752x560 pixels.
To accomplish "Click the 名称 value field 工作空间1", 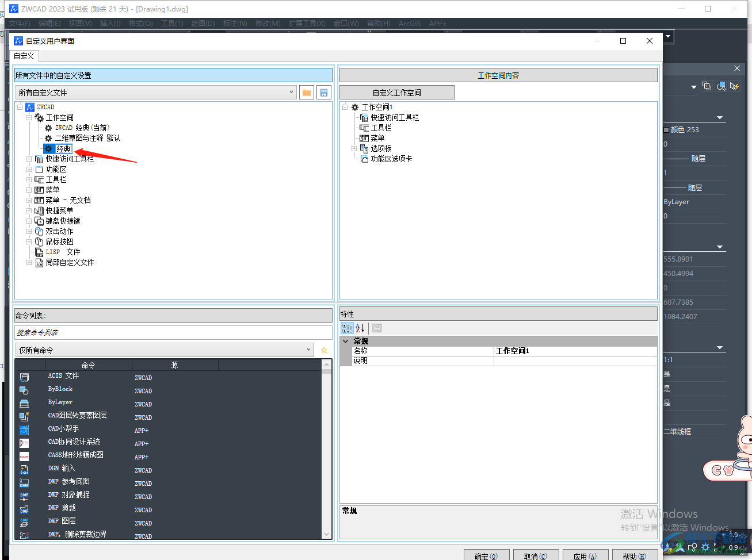I will tap(575, 351).
